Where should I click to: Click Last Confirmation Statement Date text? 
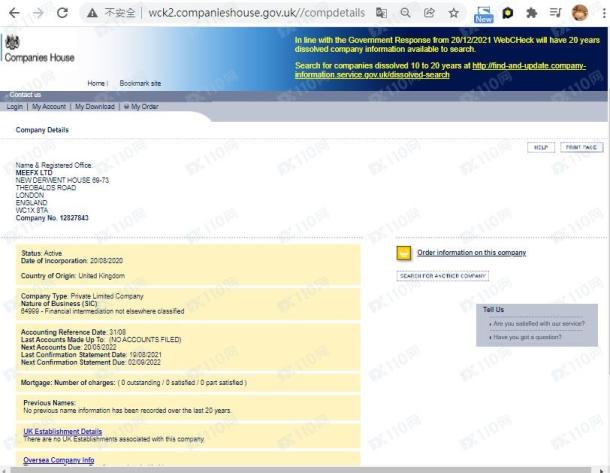(x=91, y=355)
